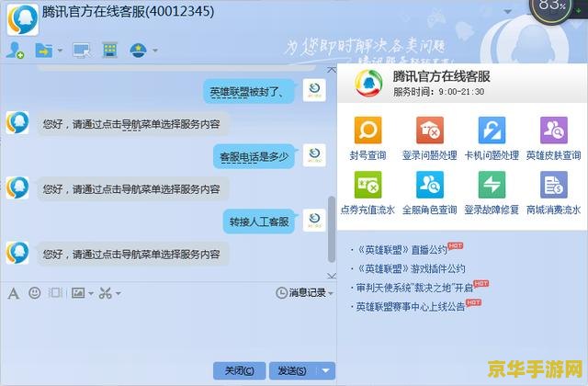Image resolution: width=588 pixels, height=386 pixels.
Task: Click user avatar beside 客服电话是多少 message
Action: 314,155
